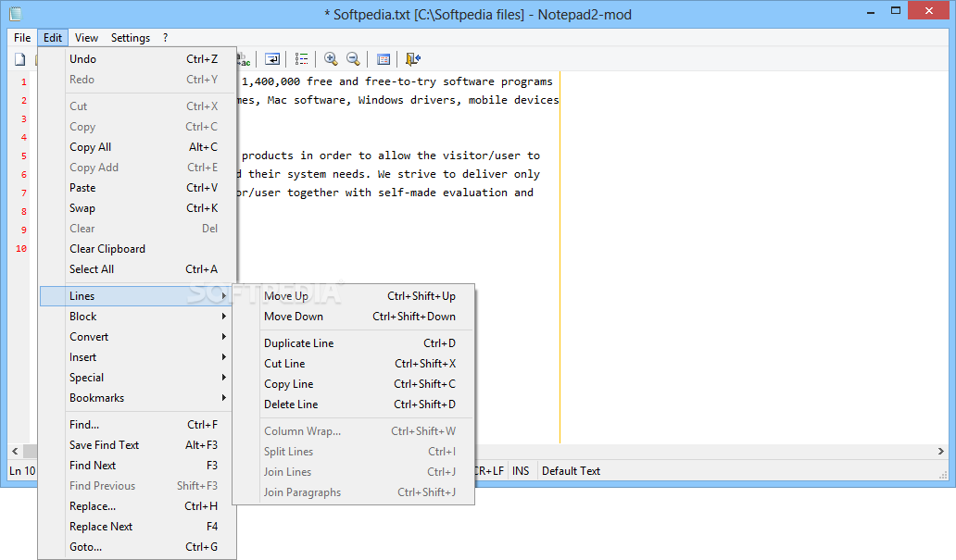
Task: Select Save Find Text entry
Action: [138, 445]
